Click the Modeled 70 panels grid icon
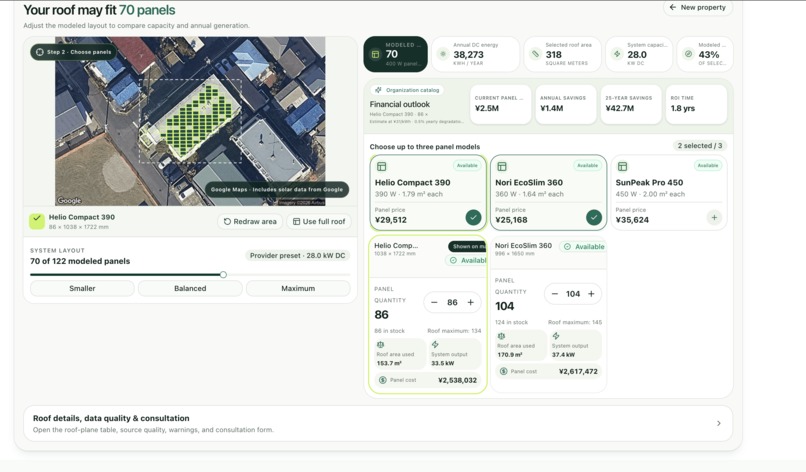Screen dimensions: 806x472 (375, 55)
